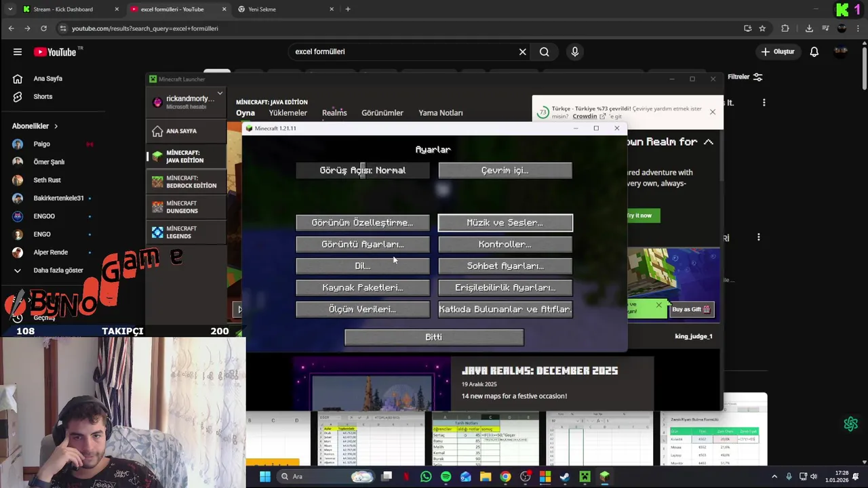Clear the YouTube search text

pos(522,52)
